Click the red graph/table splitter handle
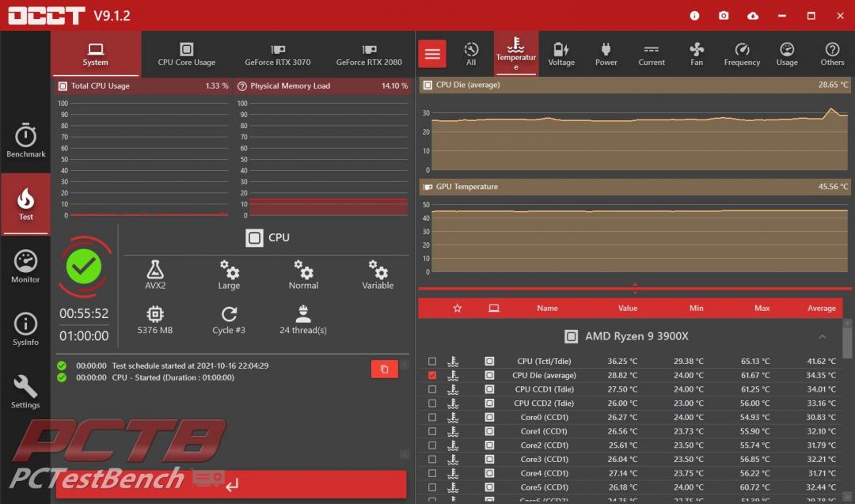 click(635, 288)
